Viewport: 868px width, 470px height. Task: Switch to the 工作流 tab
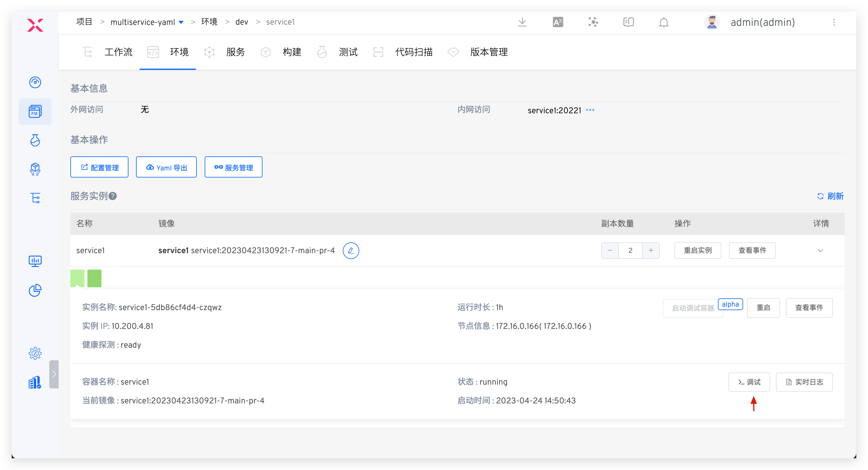(x=118, y=52)
